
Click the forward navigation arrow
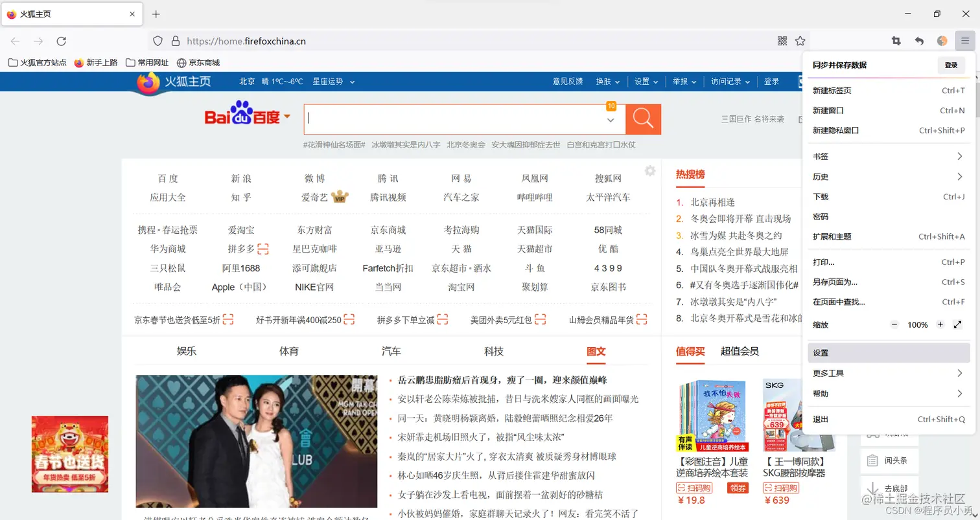coord(38,41)
